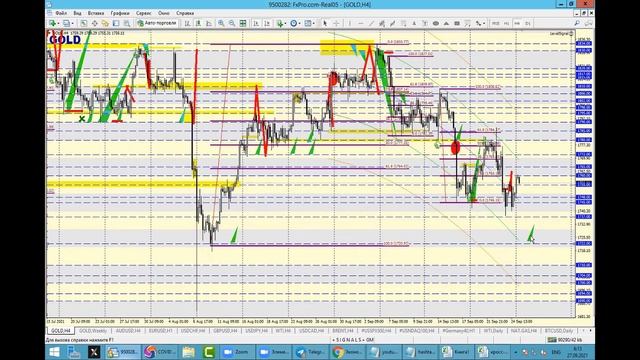640x360 pixels.
Task: Select the Ellipse drawing tool
Action: tap(435, 23)
